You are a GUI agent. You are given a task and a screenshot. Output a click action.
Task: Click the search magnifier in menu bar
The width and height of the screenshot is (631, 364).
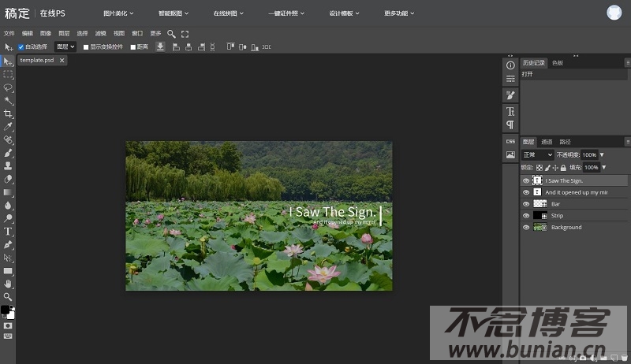pyautogui.click(x=171, y=34)
